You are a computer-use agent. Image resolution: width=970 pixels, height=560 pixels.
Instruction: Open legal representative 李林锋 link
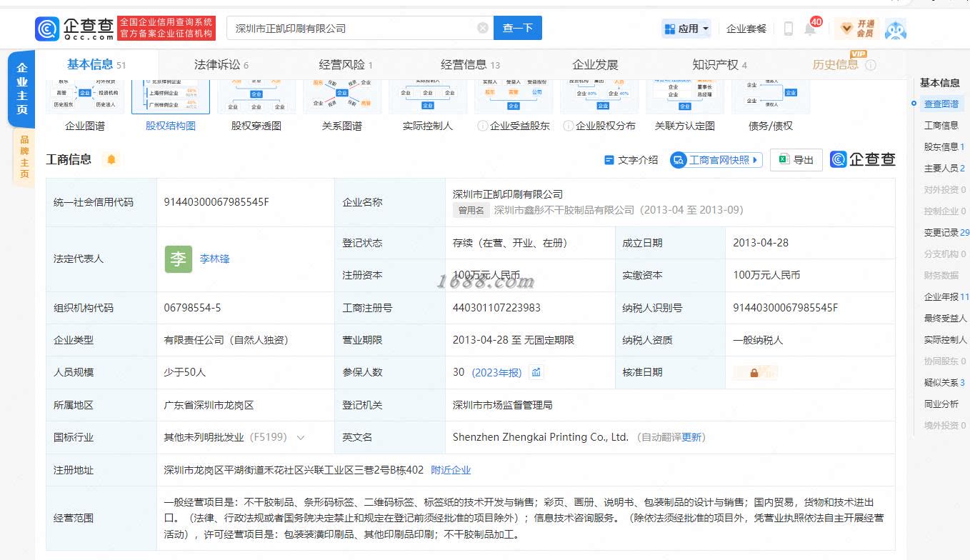(x=214, y=259)
